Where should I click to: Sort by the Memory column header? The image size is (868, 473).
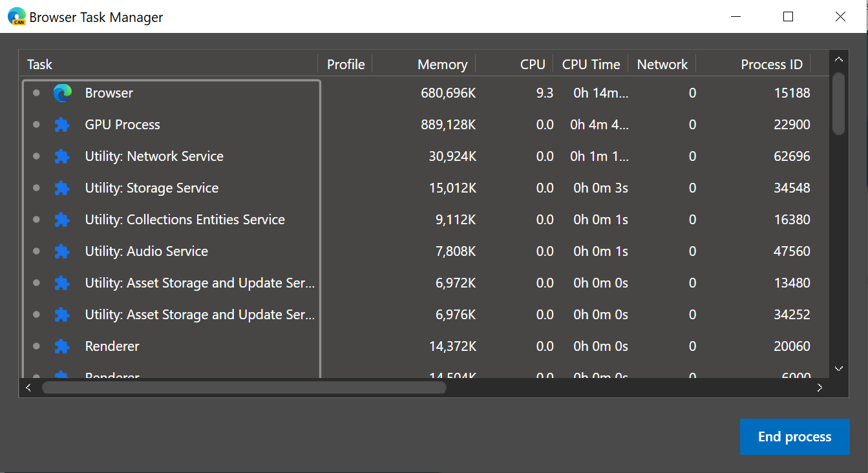442,65
